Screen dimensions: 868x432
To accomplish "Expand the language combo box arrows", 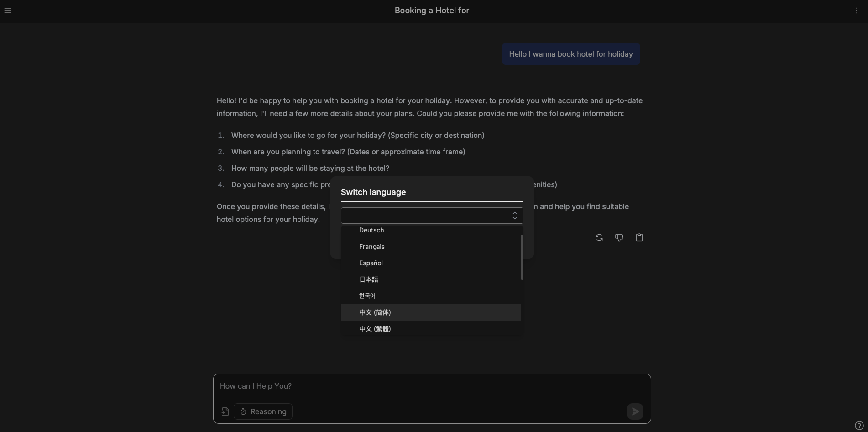I will tap(514, 216).
